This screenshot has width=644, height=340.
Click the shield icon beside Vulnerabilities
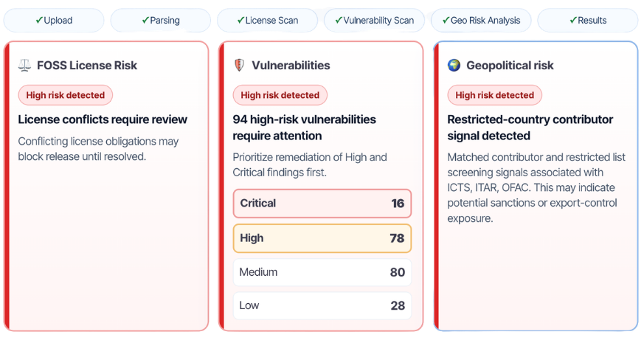239,66
